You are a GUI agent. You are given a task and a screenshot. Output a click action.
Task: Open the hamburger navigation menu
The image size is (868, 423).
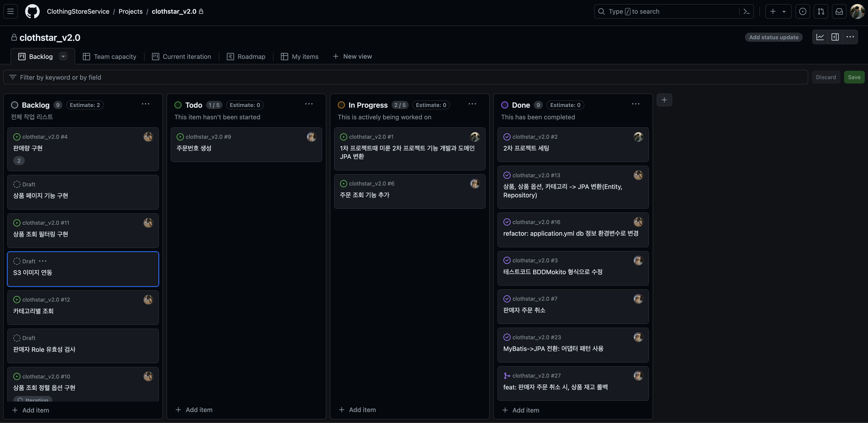10,11
